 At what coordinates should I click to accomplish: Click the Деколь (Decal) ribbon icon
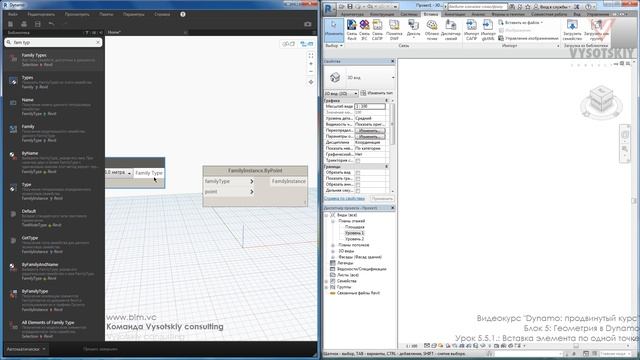pos(413,30)
